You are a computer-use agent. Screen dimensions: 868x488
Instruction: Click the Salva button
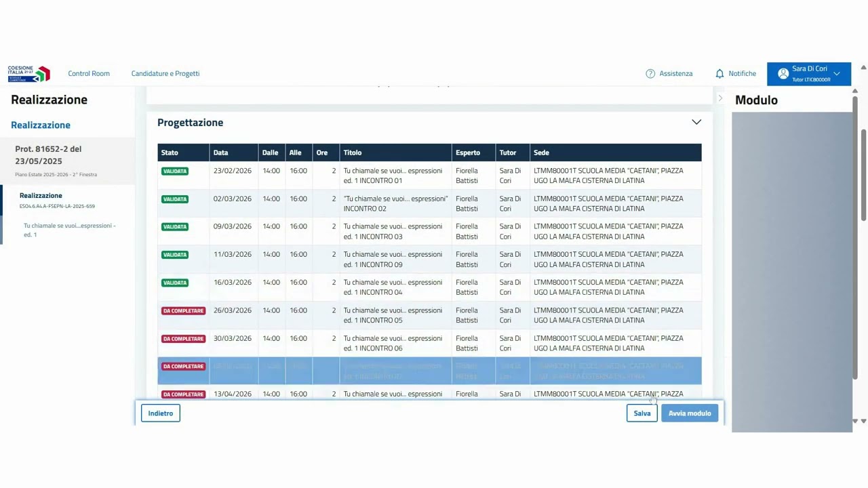click(x=642, y=413)
